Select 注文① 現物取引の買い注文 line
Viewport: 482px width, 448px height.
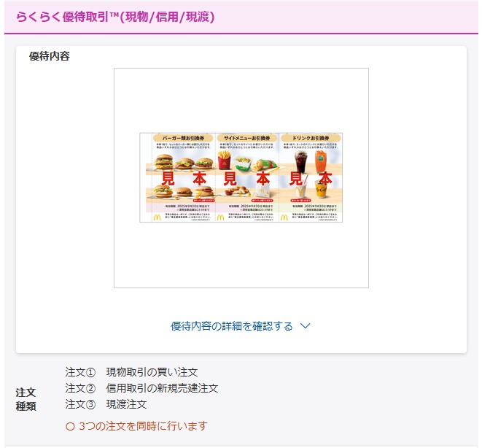[x=131, y=372]
